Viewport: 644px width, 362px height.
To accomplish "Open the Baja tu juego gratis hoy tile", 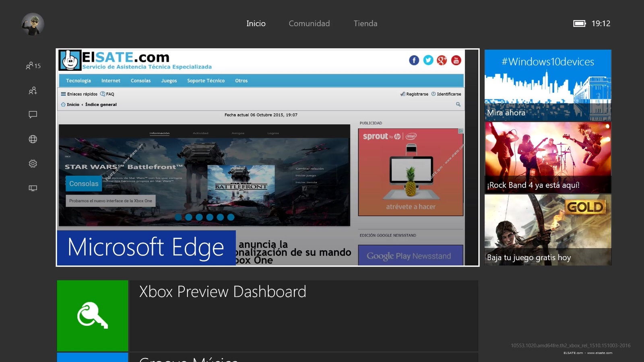I will [548, 230].
